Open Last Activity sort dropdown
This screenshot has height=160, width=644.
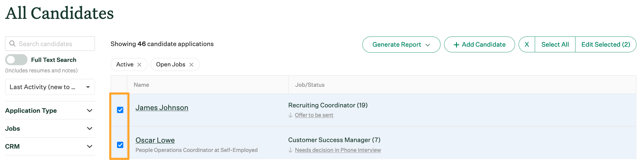(50, 87)
